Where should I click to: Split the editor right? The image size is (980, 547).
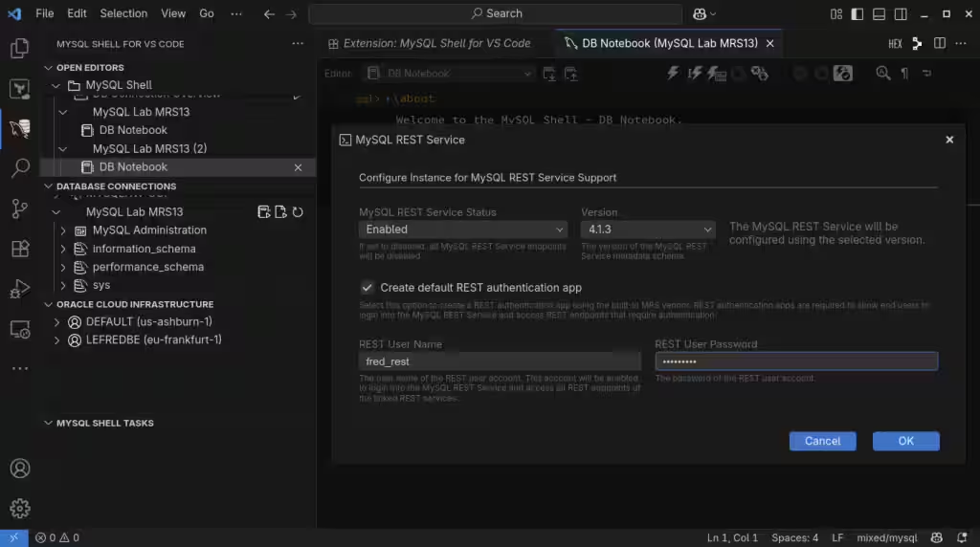(940, 43)
